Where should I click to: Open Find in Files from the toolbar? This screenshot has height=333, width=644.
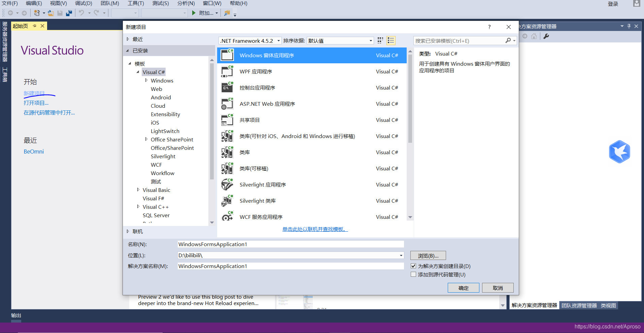point(227,13)
